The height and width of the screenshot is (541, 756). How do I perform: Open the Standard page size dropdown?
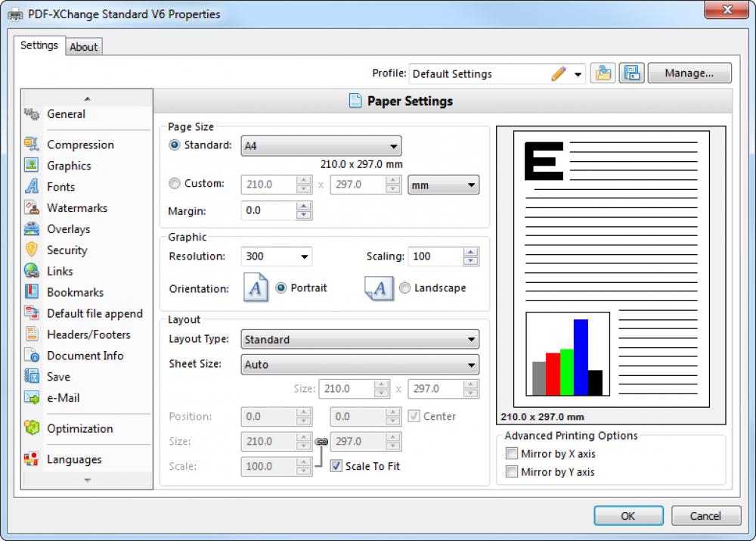coord(394,145)
